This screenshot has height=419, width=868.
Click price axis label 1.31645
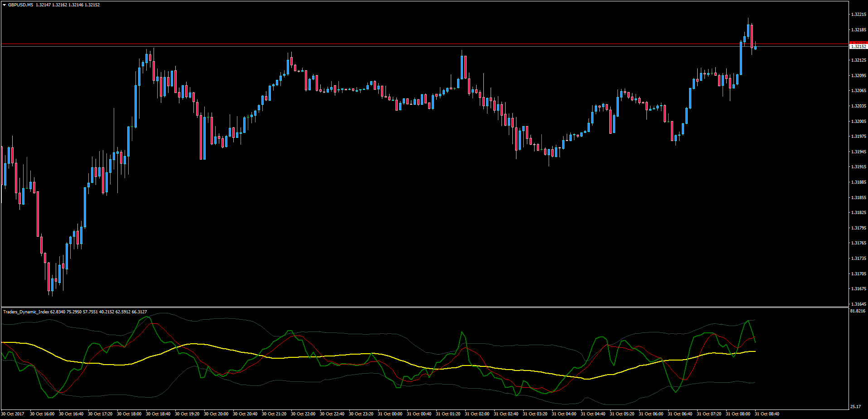click(858, 304)
